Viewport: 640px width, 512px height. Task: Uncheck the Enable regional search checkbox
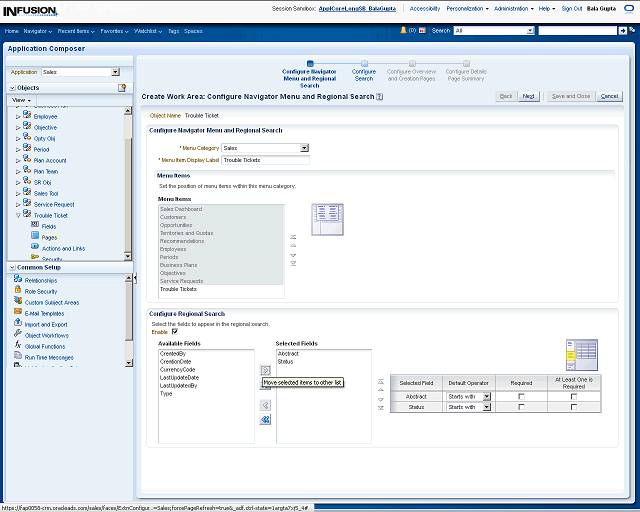[175, 331]
